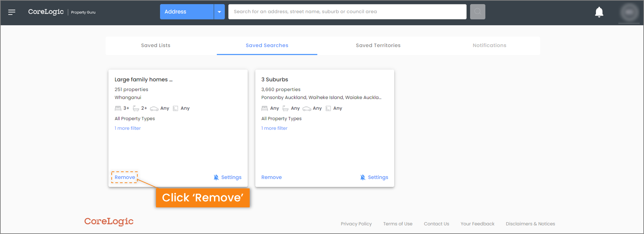Open the user profile avatar

(629, 12)
